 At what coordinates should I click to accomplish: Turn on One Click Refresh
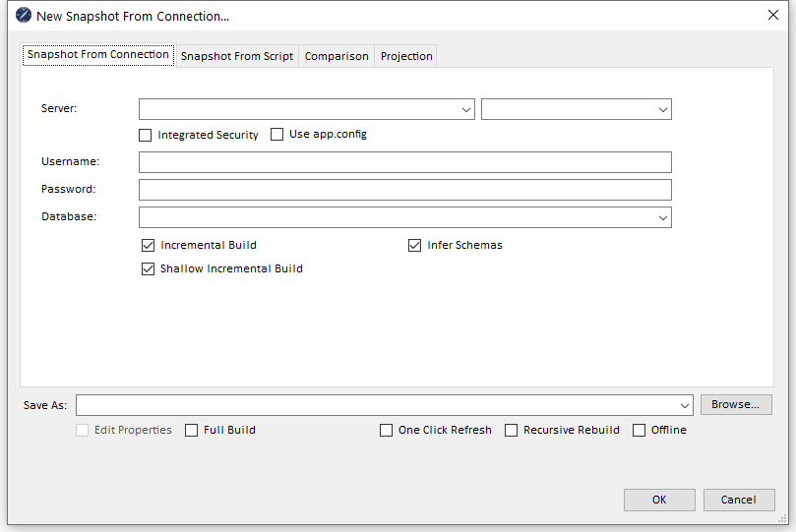click(387, 430)
